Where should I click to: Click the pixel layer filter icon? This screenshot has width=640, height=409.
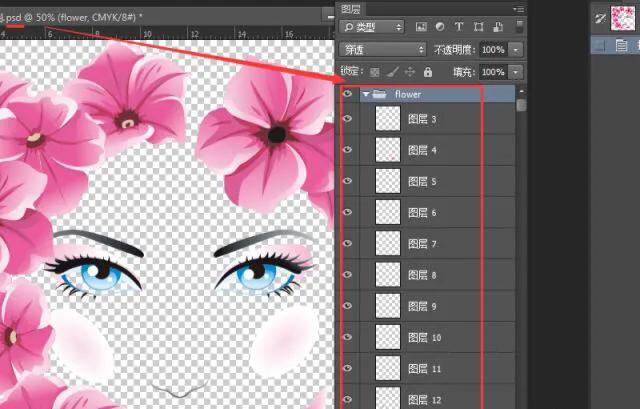[x=422, y=26]
